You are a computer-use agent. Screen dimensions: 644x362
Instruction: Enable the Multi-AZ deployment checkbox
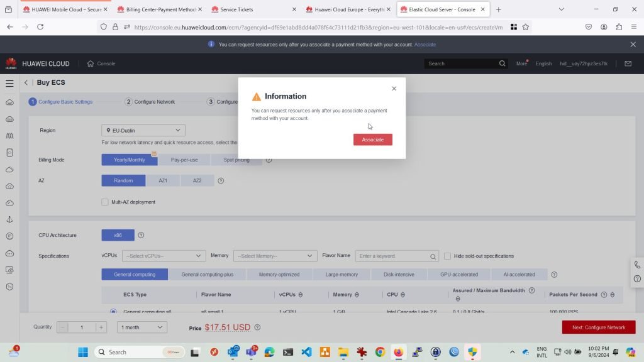click(105, 202)
